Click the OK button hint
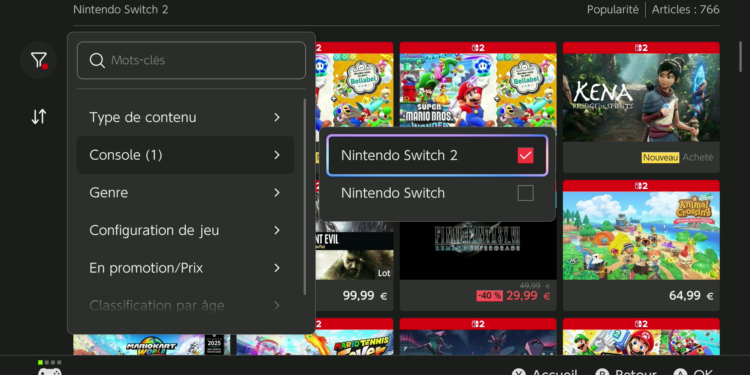 694,373
